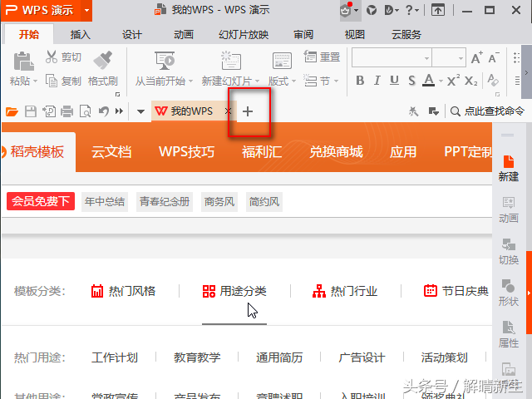Toggle Bold formatting
532x399 pixels.
[360, 81]
